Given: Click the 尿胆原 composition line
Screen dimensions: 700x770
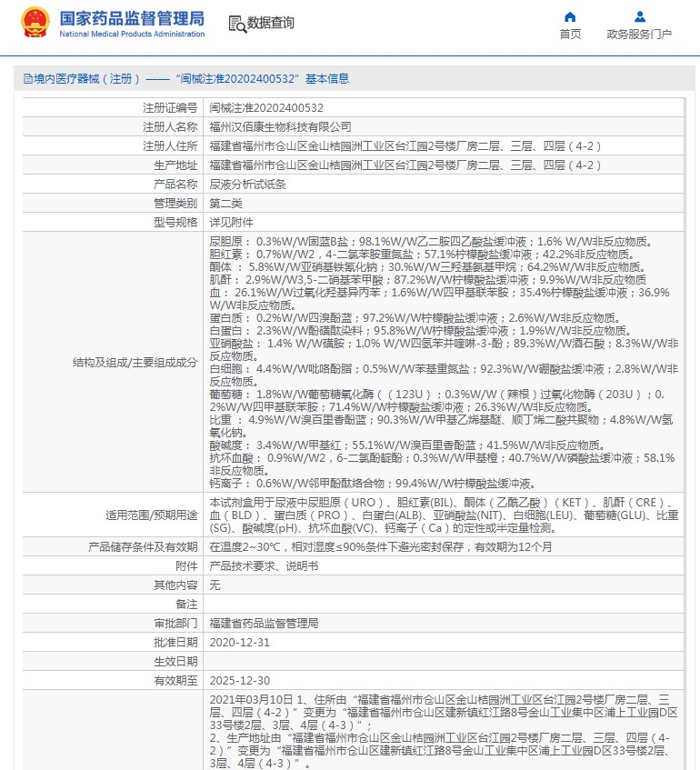Looking at the screenshot, I should pyautogui.click(x=431, y=242).
